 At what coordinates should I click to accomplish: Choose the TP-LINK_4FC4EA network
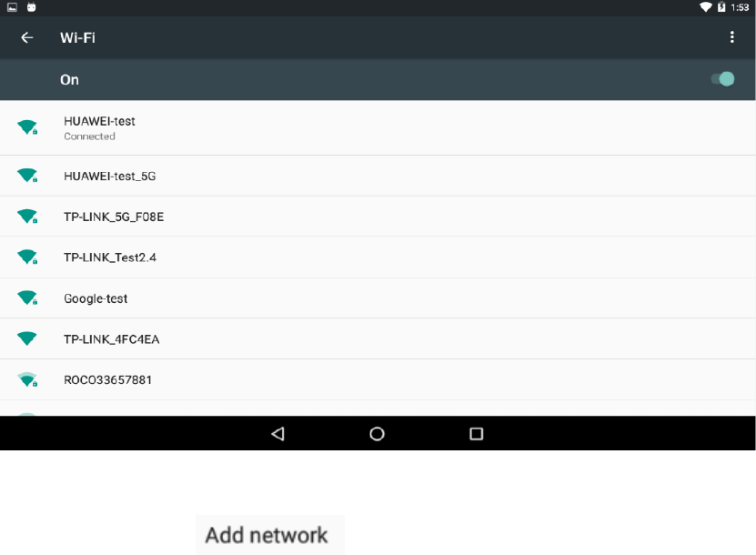pyautogui.click(x=378, y=339)
